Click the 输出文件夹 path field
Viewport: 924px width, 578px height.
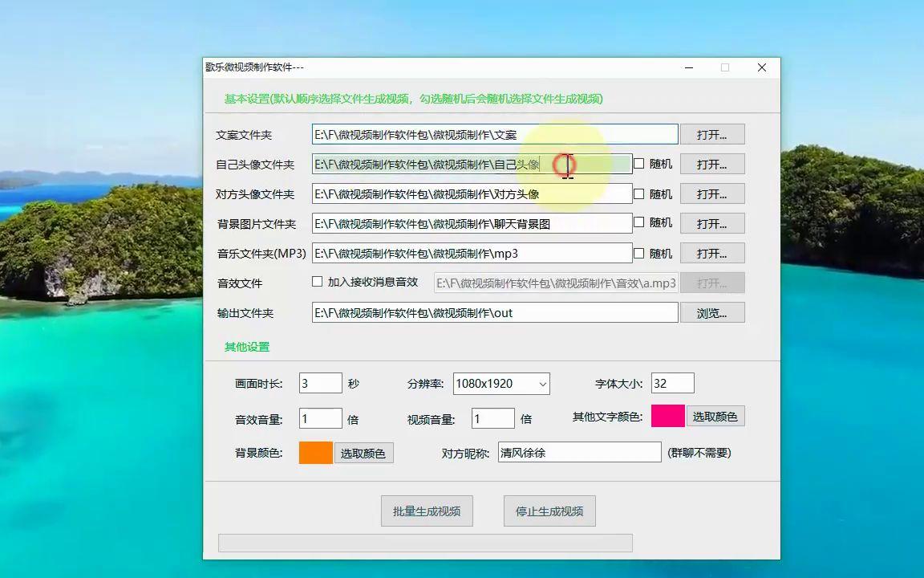[x=495, y=312]
